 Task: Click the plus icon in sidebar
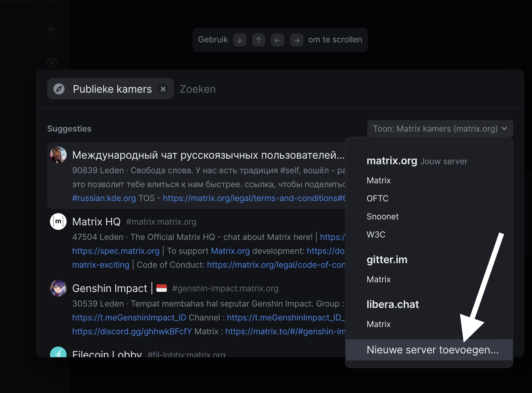(x=51, y=30)
